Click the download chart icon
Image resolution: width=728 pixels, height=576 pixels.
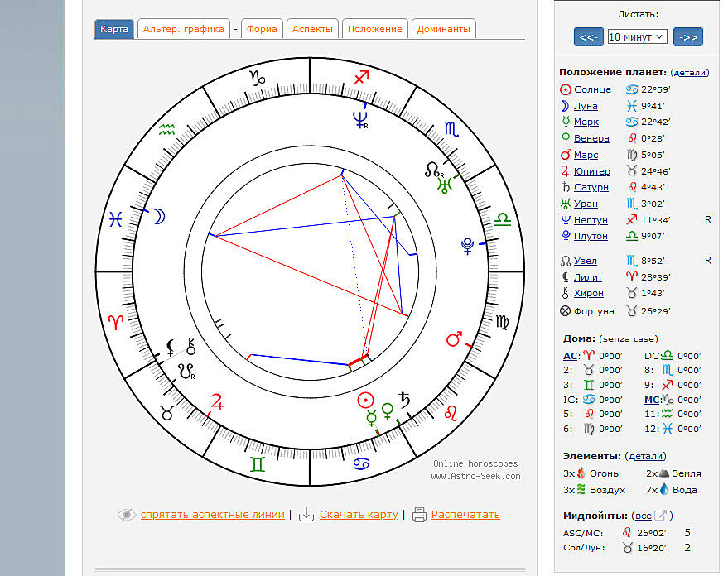point(306,515)
